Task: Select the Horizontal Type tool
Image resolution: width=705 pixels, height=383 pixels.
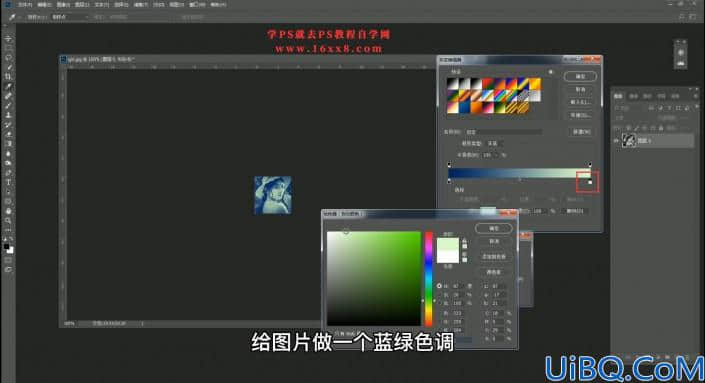Action: pyautogui.click(x=8, y=182)
